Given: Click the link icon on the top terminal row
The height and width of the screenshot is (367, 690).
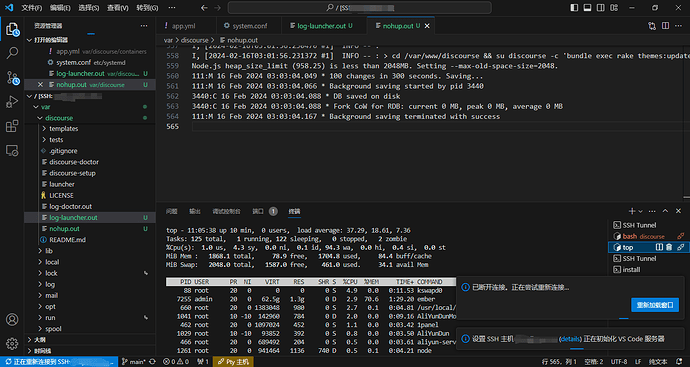Looking at the screenshot, I should pyautogui.click(x=681, y=247).
